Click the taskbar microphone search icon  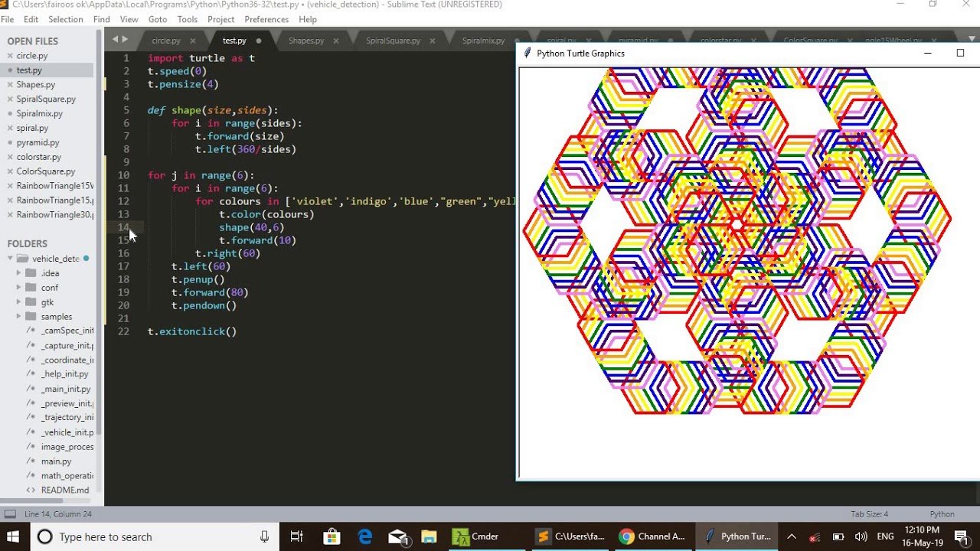(x=264, y=536)
